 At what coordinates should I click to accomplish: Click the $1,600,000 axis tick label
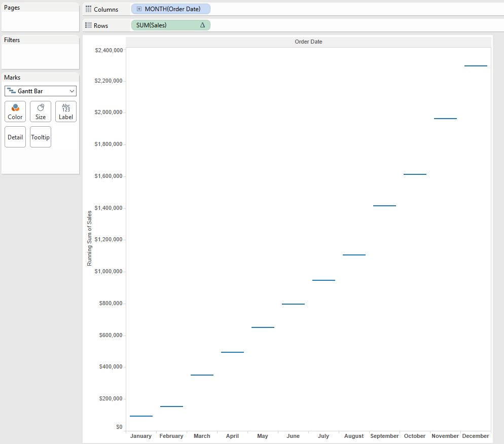(109, 176)
